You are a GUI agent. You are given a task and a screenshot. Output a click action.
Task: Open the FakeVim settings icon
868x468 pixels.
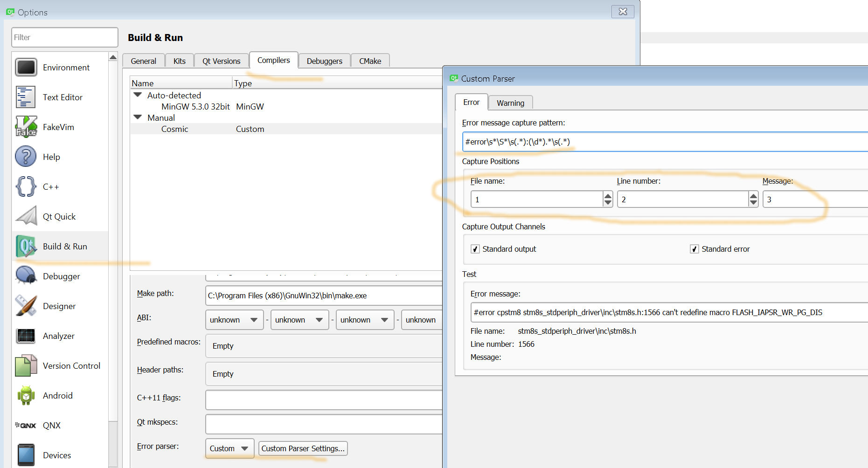pyautogui.click(x=26, y=127)
